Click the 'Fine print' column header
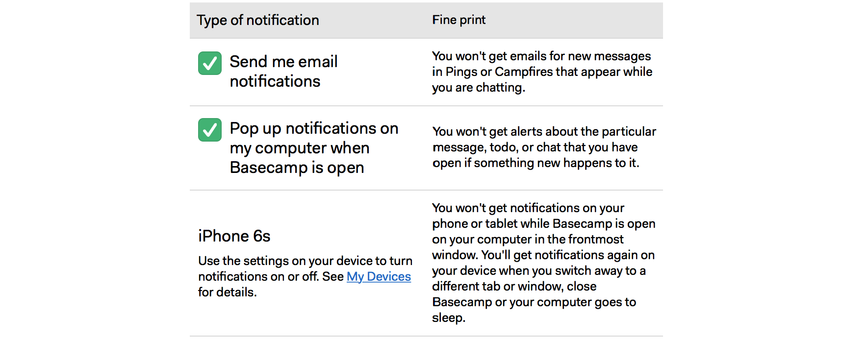 pyautogui.click(x=459, y=20)
